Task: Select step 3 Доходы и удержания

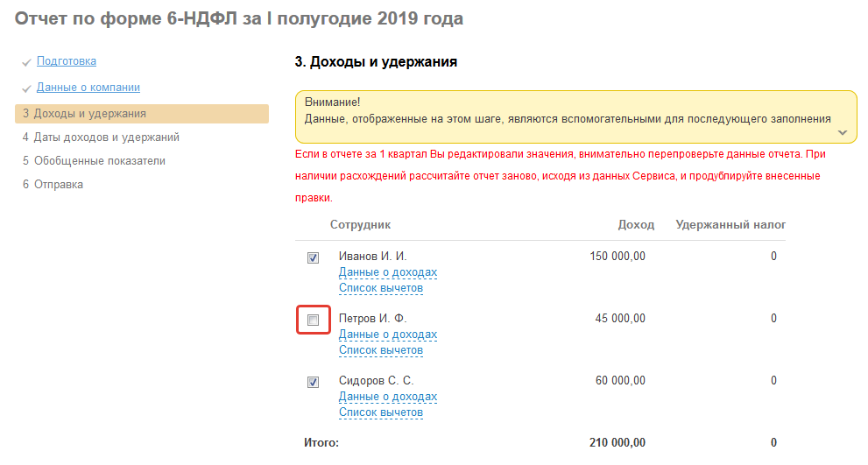Action: pos(84,114)
